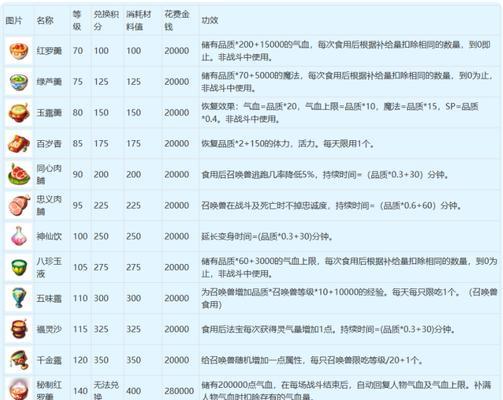This screenshot has height=400, width=503.
Task: Click level value 80 in 玉露羹 row
Action: [x=78, y=113]
